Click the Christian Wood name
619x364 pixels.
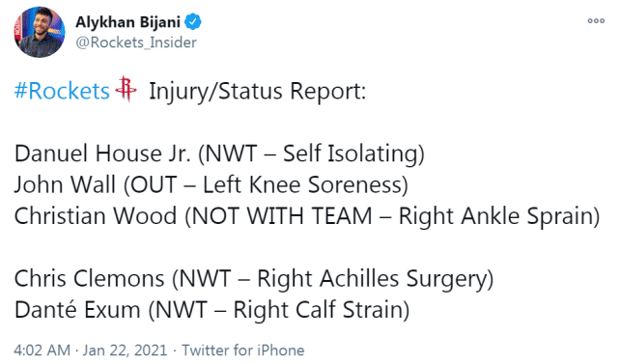[x=96, y=216]
